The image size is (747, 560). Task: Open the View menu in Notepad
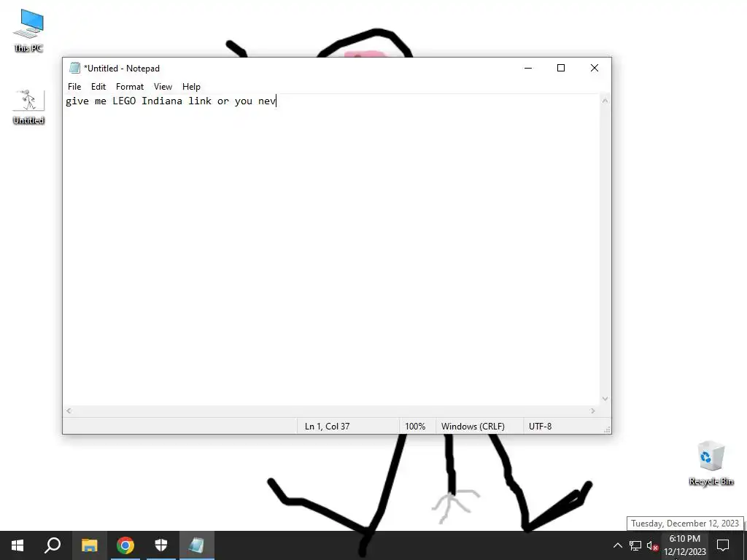tap(163, 87)
